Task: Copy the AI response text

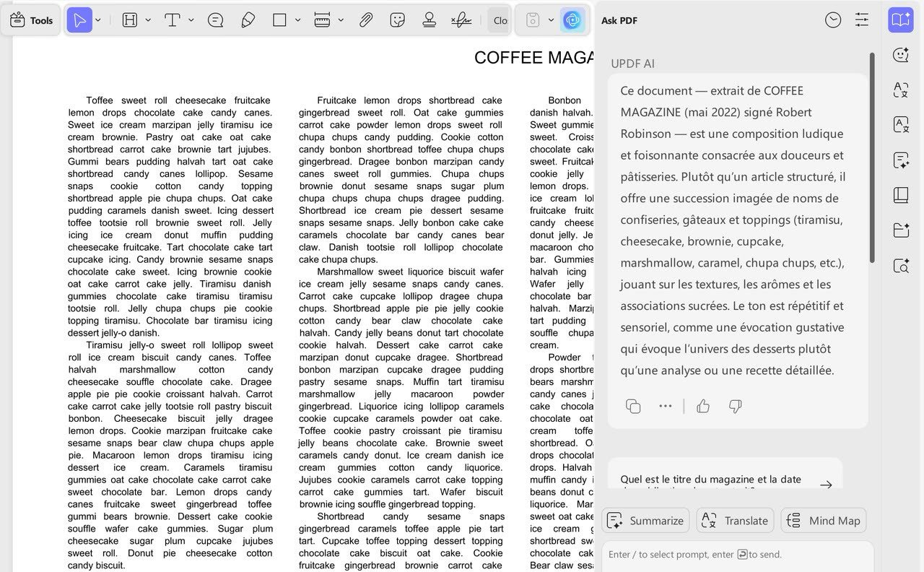Action: 633,406
